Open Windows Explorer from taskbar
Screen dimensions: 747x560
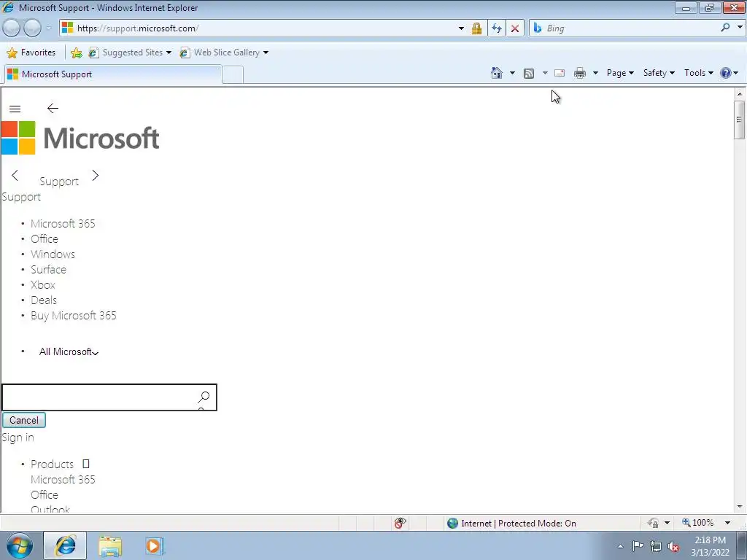tap(110, 545)
